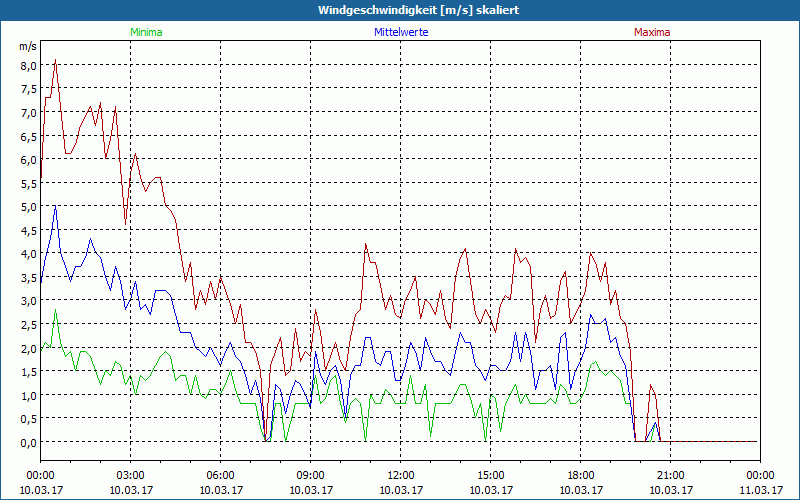Click the m/s unit label
800x500 pixels.
pyautogui.click(x=28, y=46)
